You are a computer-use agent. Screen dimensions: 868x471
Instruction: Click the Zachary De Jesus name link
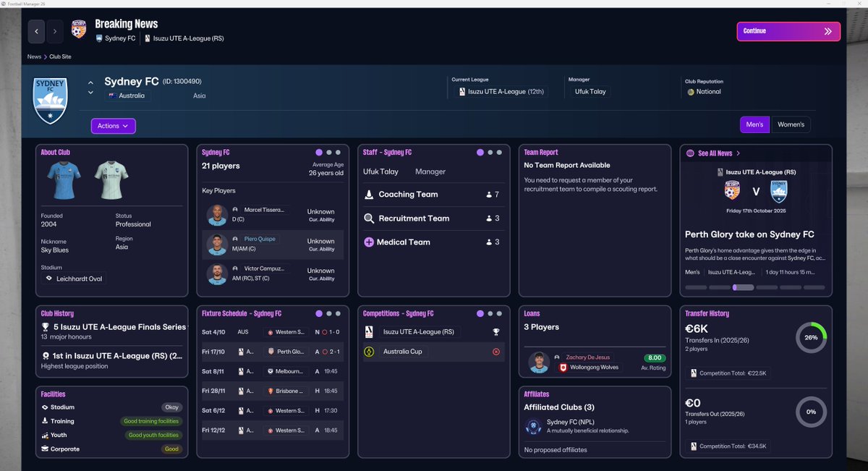click(588, 357)
